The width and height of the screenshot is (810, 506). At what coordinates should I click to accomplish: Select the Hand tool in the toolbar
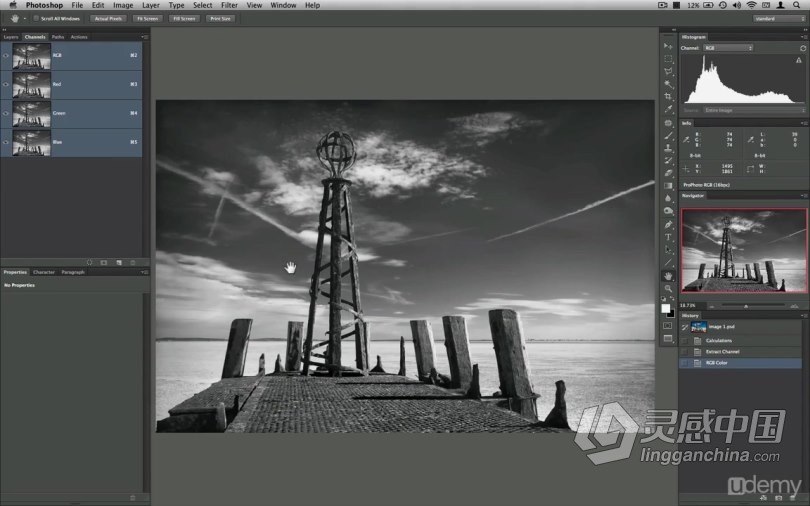tap(668, 275)
